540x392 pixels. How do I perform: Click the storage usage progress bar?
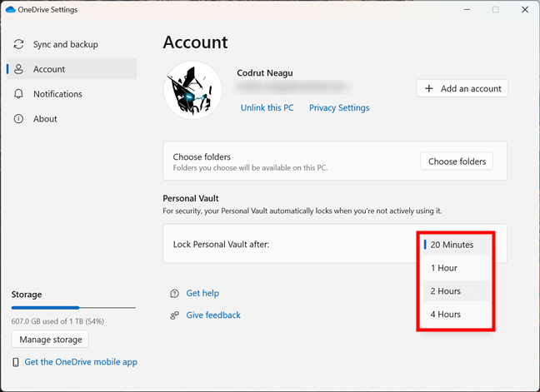[73, 307]
